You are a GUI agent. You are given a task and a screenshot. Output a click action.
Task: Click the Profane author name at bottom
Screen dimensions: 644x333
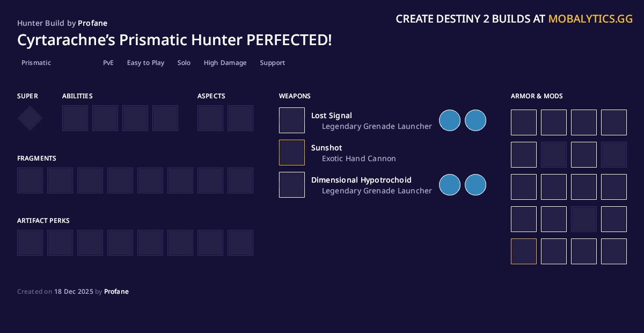[x=116, y=292]
